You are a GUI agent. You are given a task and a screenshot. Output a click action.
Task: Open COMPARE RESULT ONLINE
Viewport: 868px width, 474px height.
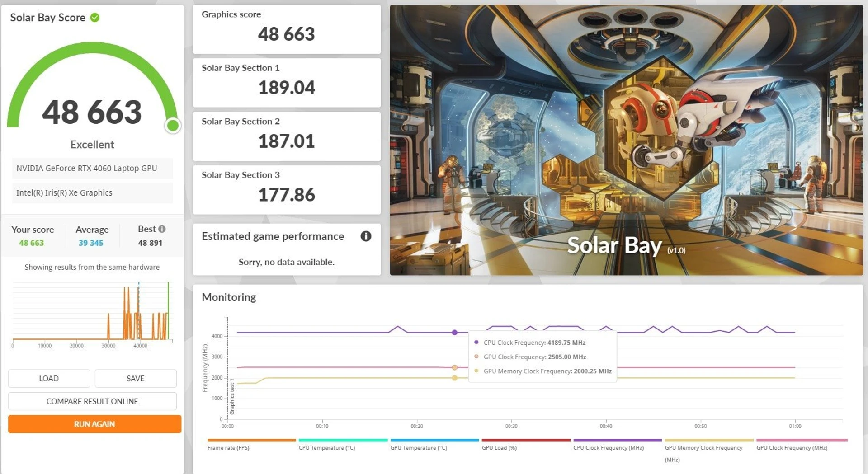pyautogui.click(x=92, y=401)
